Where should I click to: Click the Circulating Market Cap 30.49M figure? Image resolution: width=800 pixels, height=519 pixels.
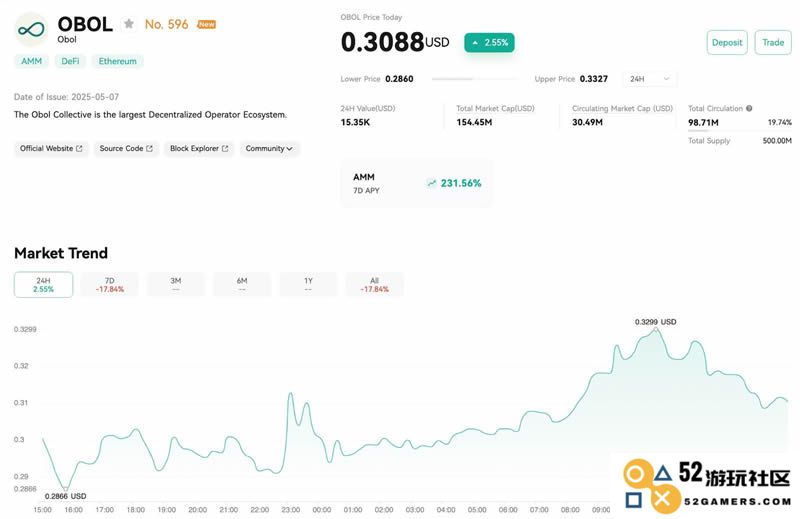(x=587, y=122)
